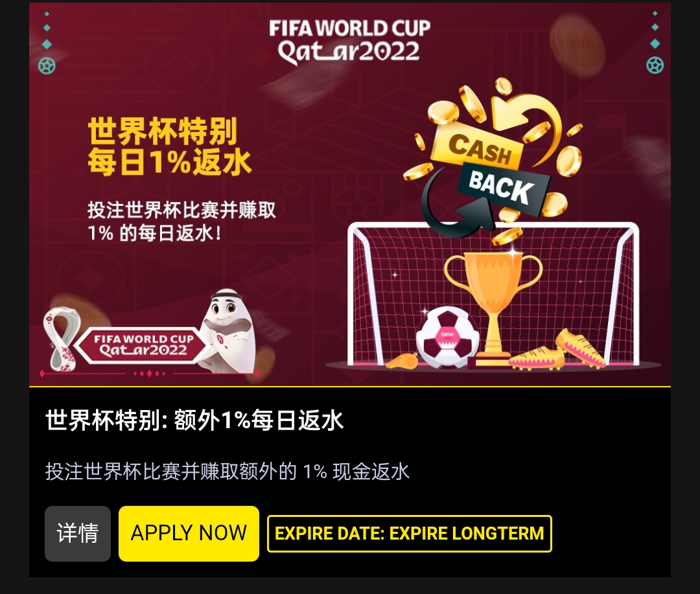The height and width of the screenshot is (594, 700).
Task: Click the teal soccer ball icon top-left
Action: (47, 66)
